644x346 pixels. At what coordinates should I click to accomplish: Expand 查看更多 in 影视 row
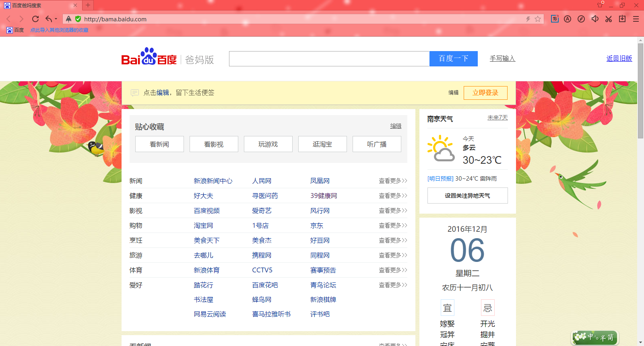pyautogui.click(x=393, y=211)
